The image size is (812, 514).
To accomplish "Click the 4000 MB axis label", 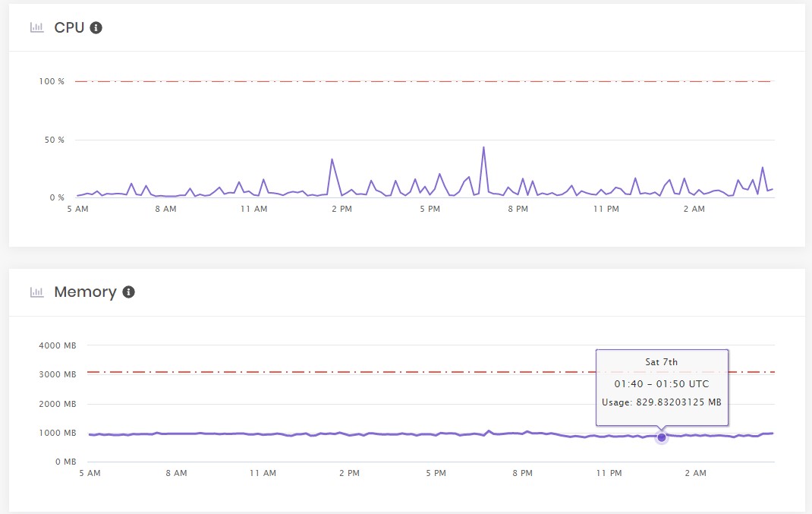I will (58, 345).
